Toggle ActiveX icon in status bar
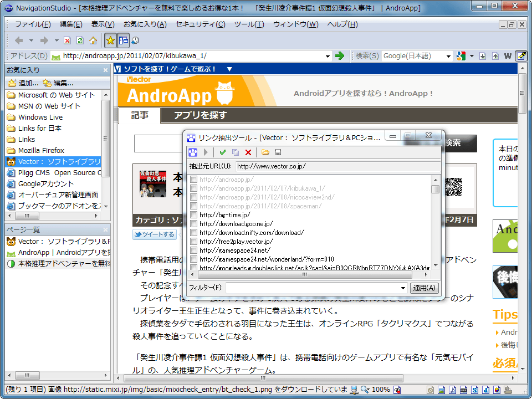Image resolution: width=532 pixels, height=399 pixels. point(497,390)
